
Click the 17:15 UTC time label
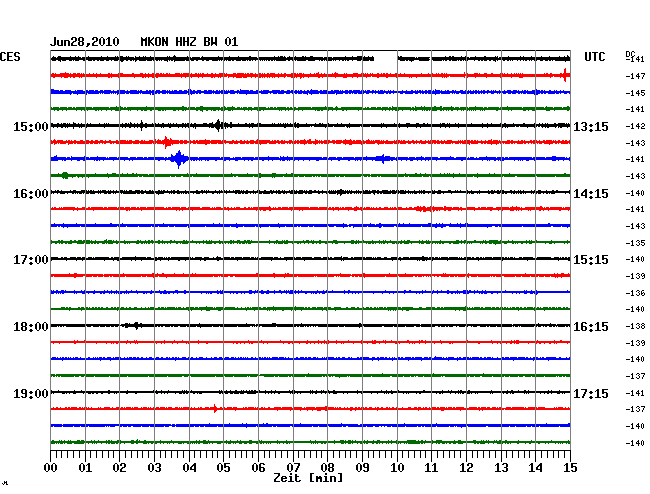tap(591, 393)
